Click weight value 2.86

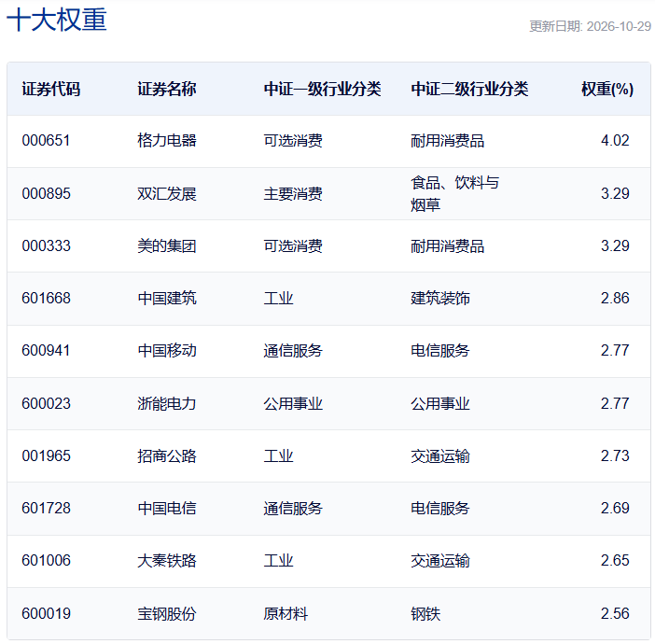pos(615,298)
